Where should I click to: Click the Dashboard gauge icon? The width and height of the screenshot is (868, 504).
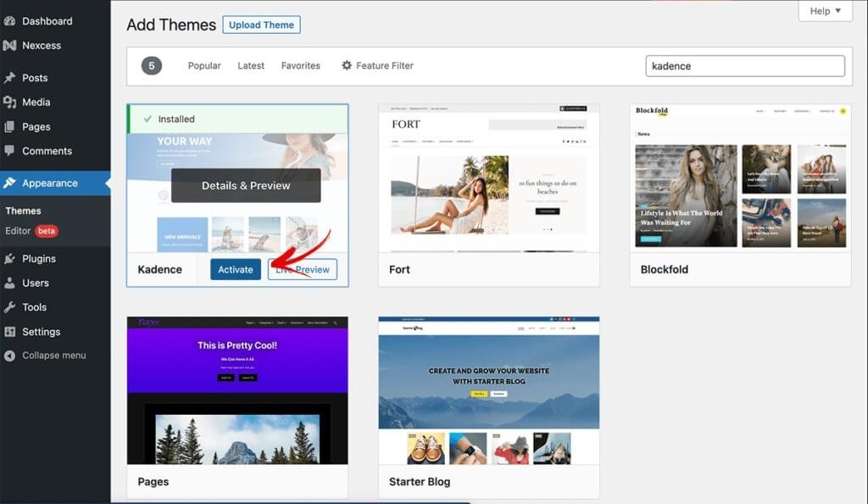tap(9, 21)
